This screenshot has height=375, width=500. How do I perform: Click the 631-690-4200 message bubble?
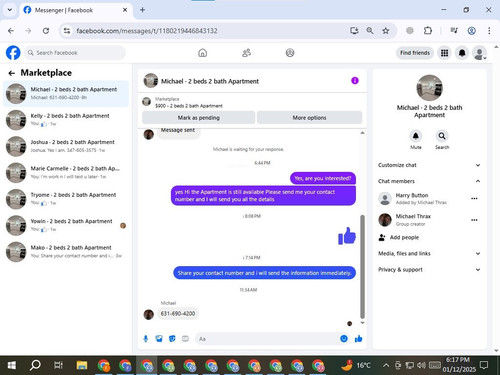click(x=178, y=313)
